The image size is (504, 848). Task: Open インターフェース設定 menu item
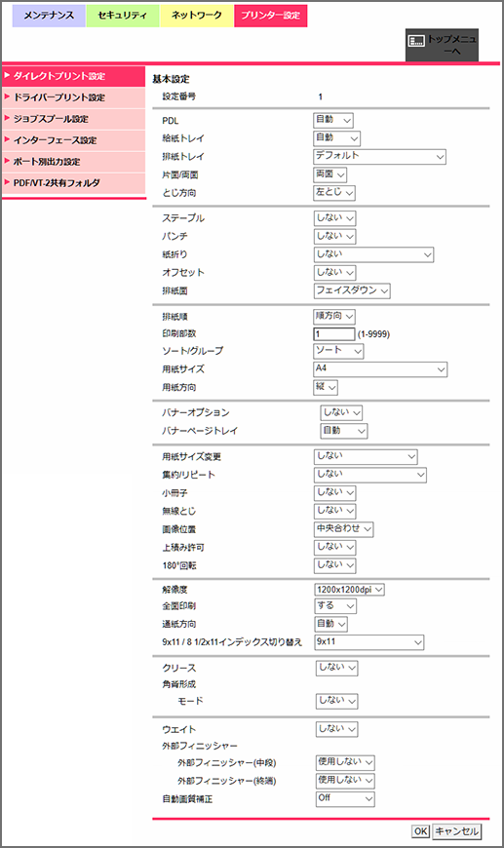point(73,140)
